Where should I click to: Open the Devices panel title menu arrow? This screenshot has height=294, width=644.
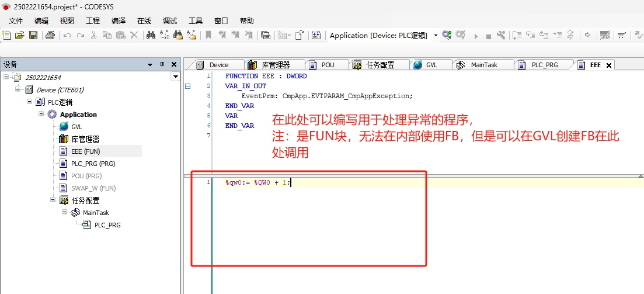tap(150, 64)
